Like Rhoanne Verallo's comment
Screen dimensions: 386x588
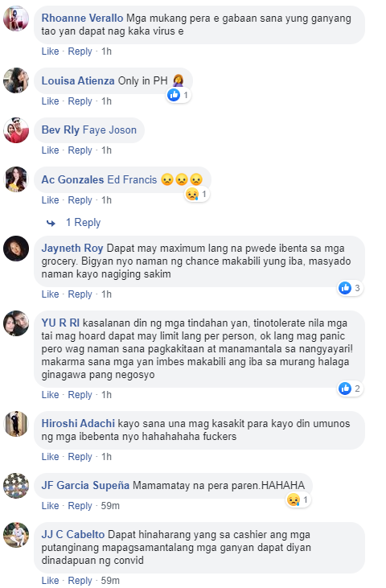tap(50, 51)
